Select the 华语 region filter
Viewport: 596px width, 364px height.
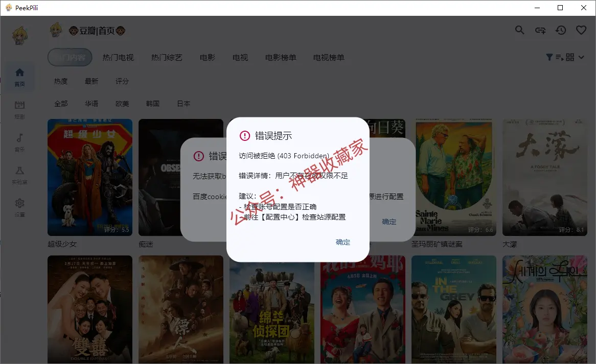pos(91,104)
